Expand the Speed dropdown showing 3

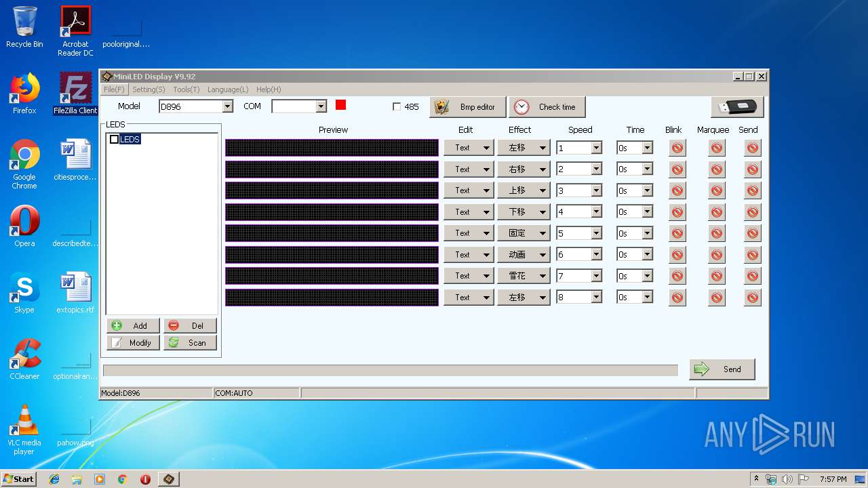click(596, 191)
